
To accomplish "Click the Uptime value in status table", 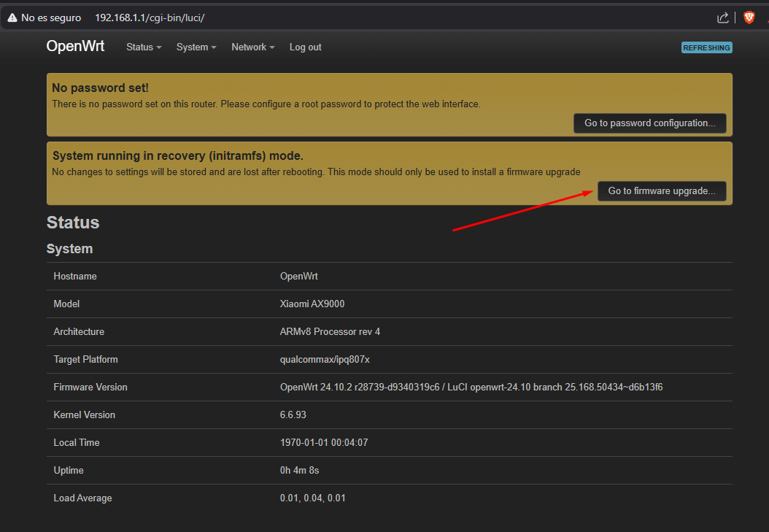I will point(300,470).
